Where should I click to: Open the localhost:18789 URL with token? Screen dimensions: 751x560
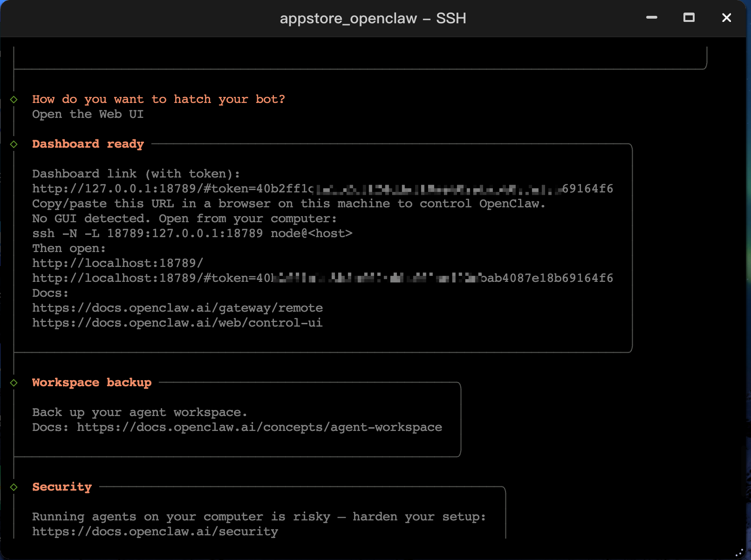point(322,278)
